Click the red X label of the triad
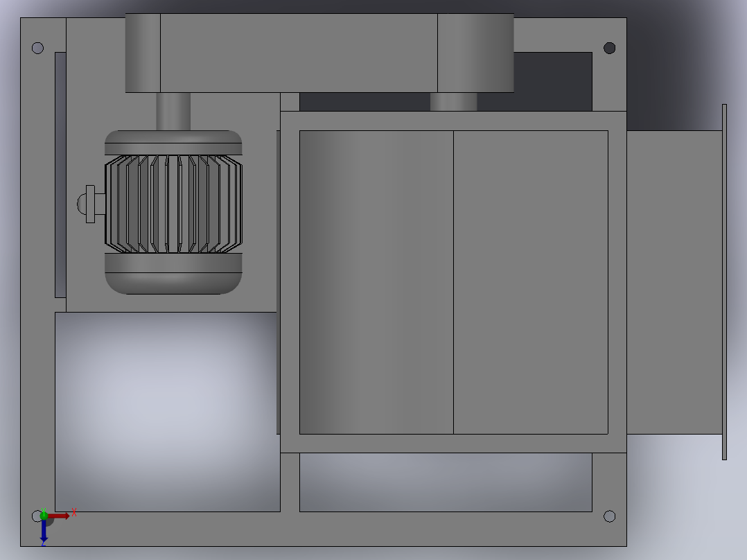 click(74, 512)
